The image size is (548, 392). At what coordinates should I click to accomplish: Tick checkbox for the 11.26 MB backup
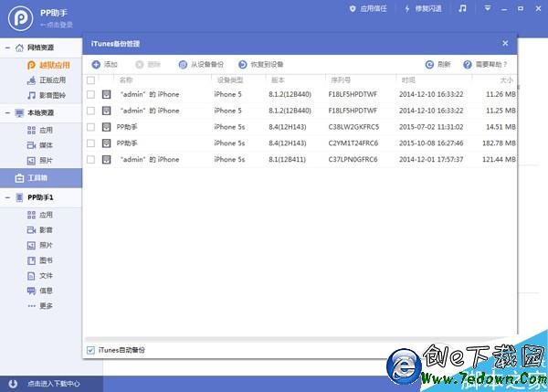point(90,94)
